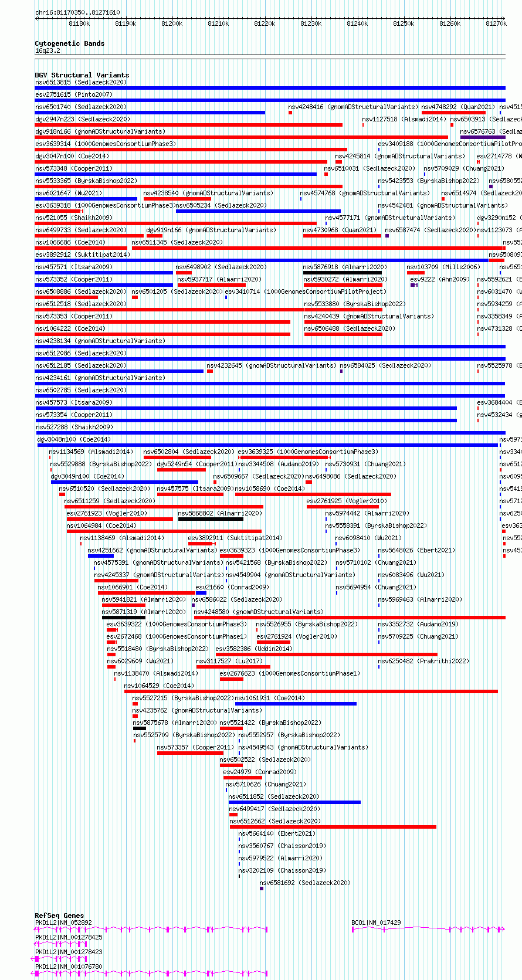Select nsv1127518 (Alsmadi2014) label
This screenshot has height=980, width=522.
point(404,120)
